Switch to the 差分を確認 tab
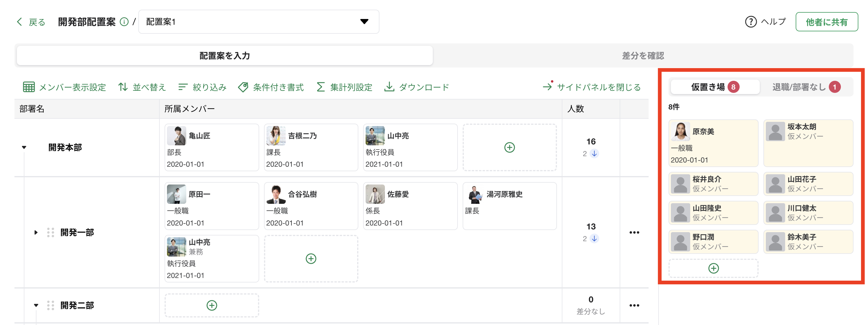The image size is (868, 325). pyautogui.click(x=643, y=56)
